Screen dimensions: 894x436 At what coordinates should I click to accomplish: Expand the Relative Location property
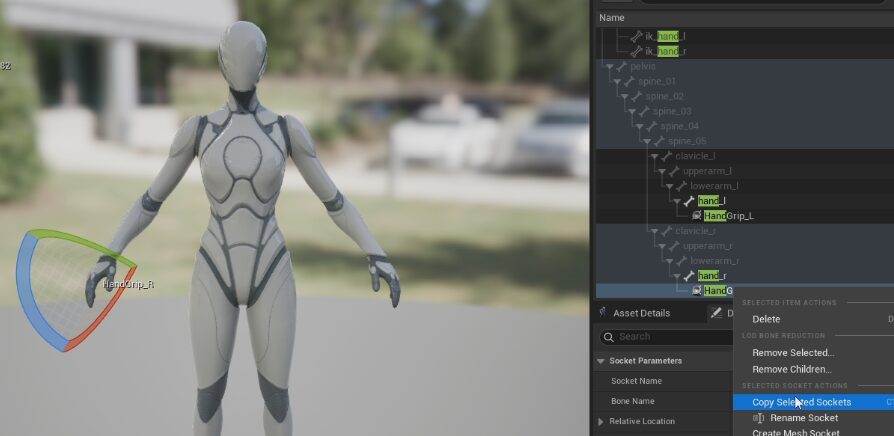coord(601,422)
